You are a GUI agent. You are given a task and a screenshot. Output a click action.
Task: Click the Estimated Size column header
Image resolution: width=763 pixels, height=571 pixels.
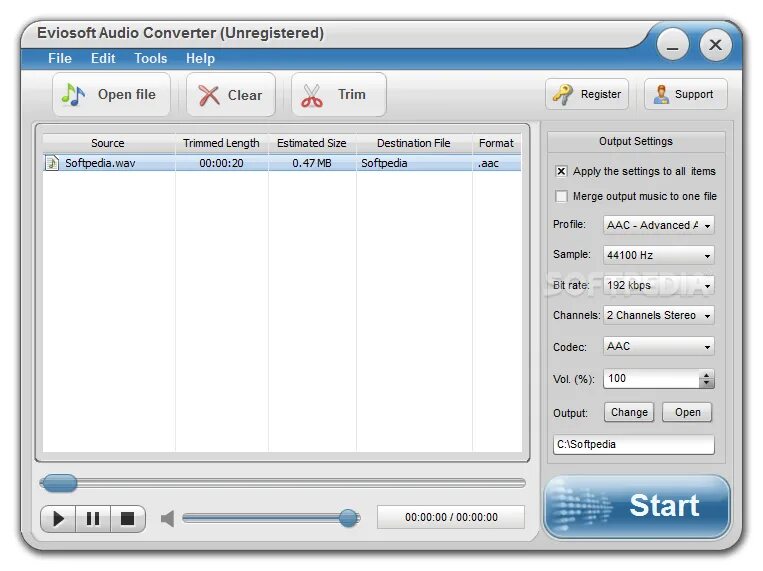(312, 143)
